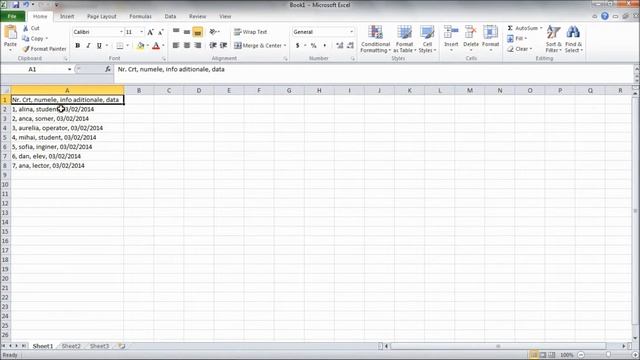The width and height of the screenshot is (640, 360).
Task: Decrease font size with Shrink Font icon
Action: pyautogui.click(x=161, y=32)
